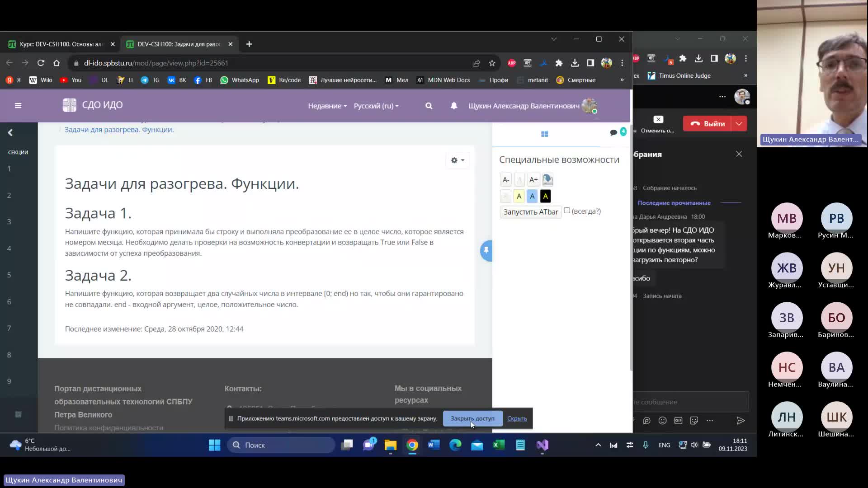Click the browser address bar URL
This screenshot has height=488, width=868.
(x=156, y=63)
